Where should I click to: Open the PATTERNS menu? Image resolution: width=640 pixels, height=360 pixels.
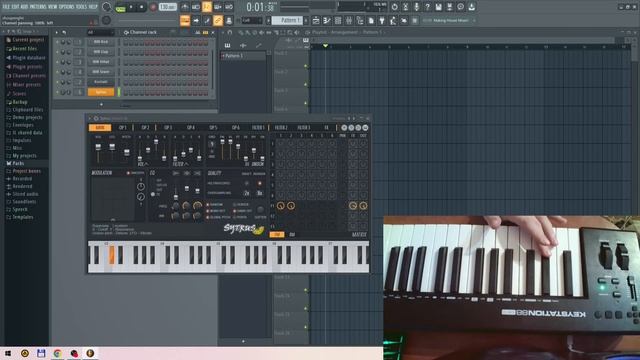[38, 7]
